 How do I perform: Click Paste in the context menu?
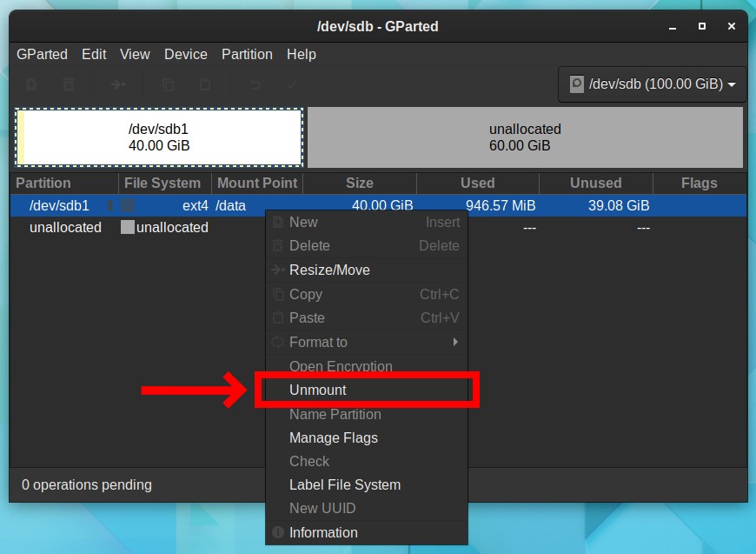pos(367,317)
